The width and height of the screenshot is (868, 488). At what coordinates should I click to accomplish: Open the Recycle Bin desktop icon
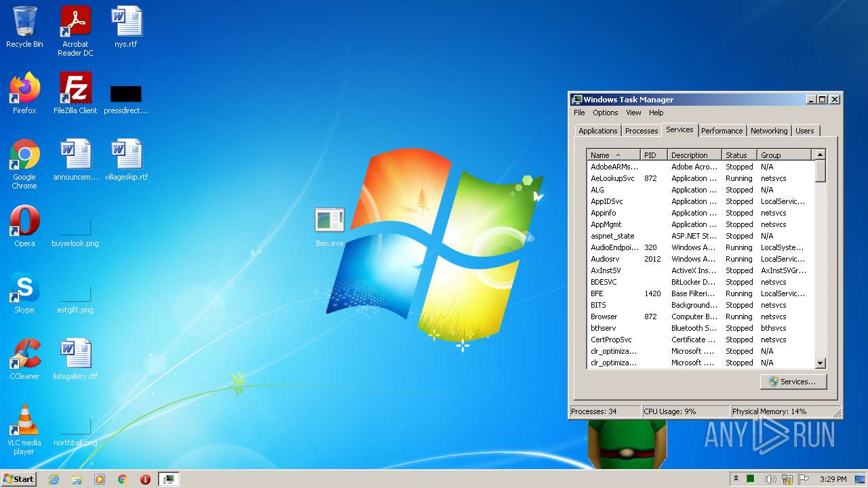pyautogui.click(x=24, y=27)
